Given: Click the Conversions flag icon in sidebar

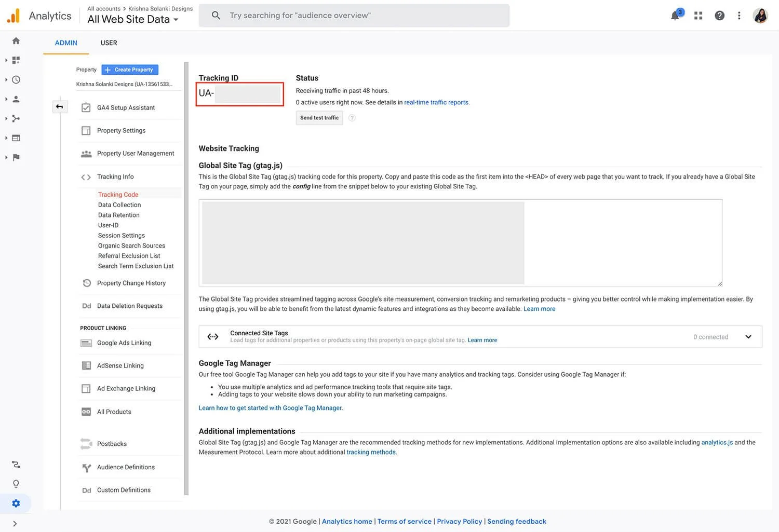Looking at the screenshot, I should 16,157.
